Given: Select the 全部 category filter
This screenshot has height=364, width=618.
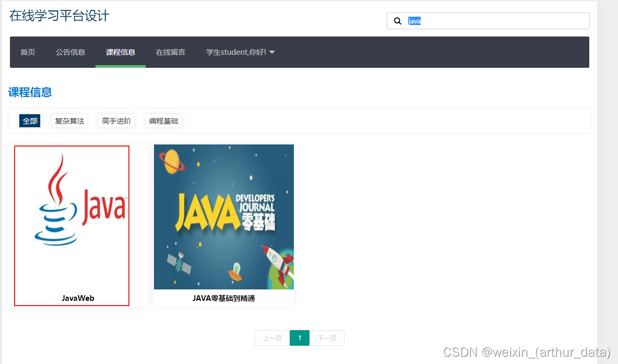Looking at the screenshot, I should pyautogui.click(x=30, y=121).
